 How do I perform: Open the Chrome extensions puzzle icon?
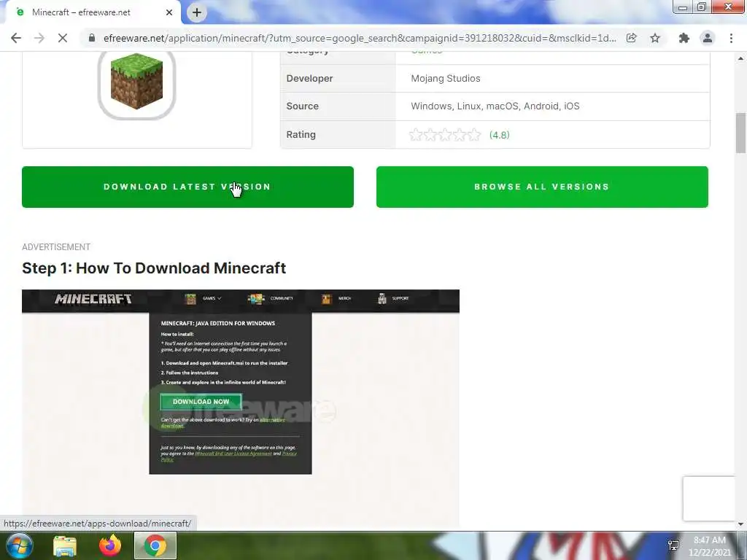[684, 38]
